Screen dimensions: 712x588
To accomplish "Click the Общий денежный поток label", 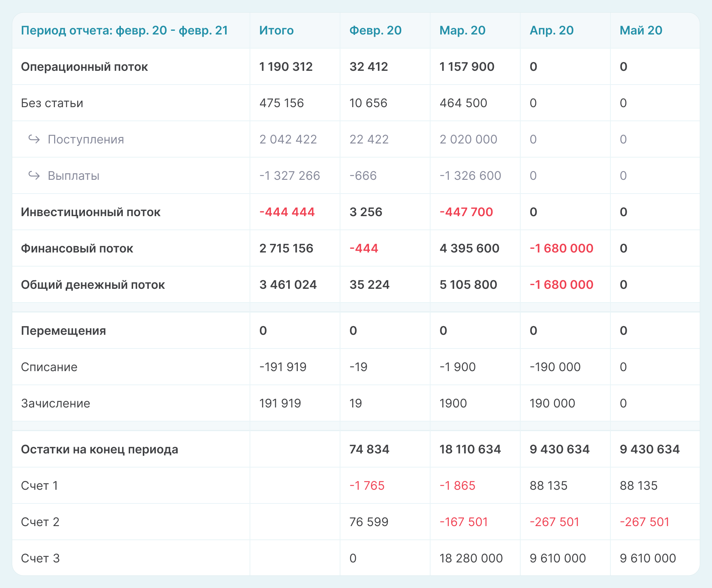I will (x=93, y=285).
